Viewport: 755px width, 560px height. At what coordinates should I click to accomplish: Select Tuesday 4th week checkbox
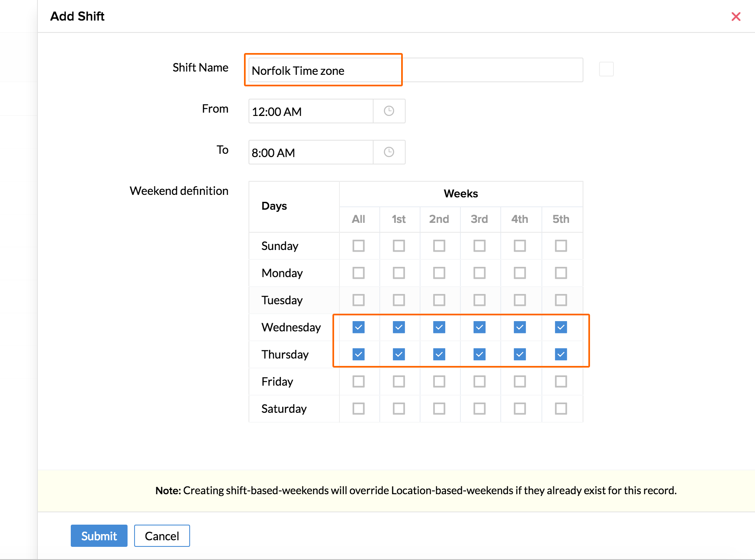520,300
